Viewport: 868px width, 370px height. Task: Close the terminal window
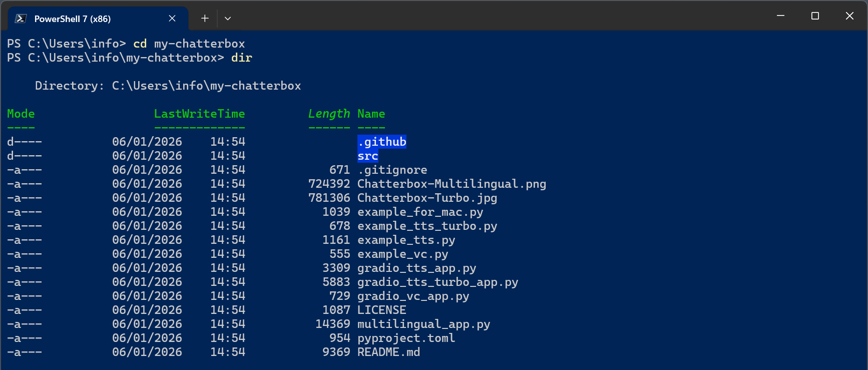coord(849,16)
